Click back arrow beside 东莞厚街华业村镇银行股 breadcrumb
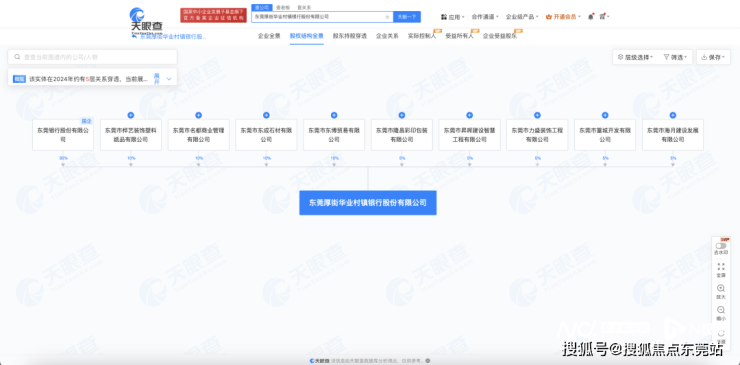Viewport: 740px width, 365px height. pos(134,36)
